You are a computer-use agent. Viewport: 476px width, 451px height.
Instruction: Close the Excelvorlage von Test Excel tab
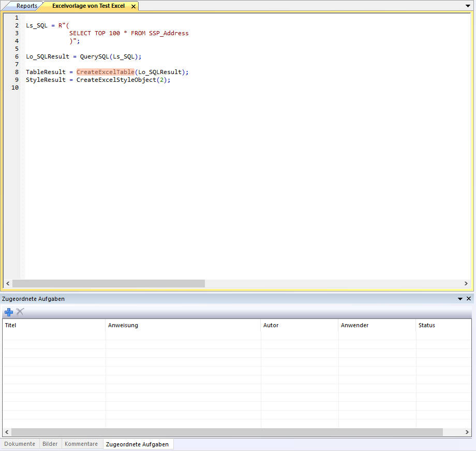133,6
